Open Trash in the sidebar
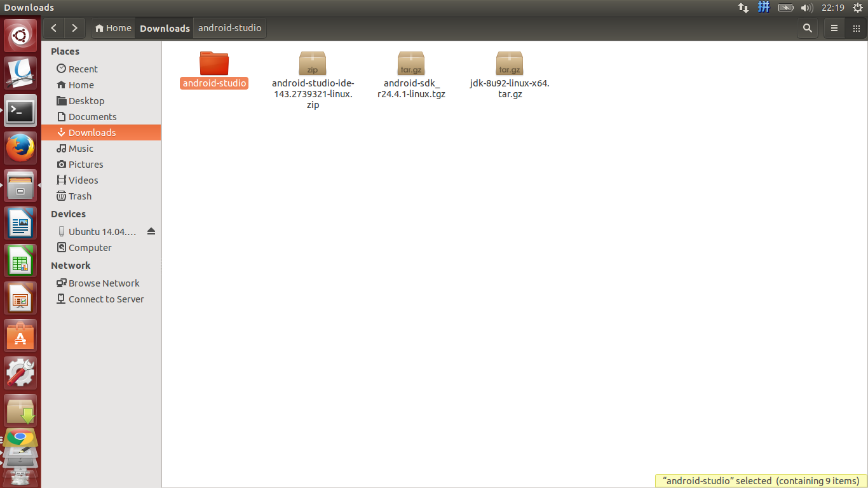This screenshot has height=488, width=868. click(101, 196)
